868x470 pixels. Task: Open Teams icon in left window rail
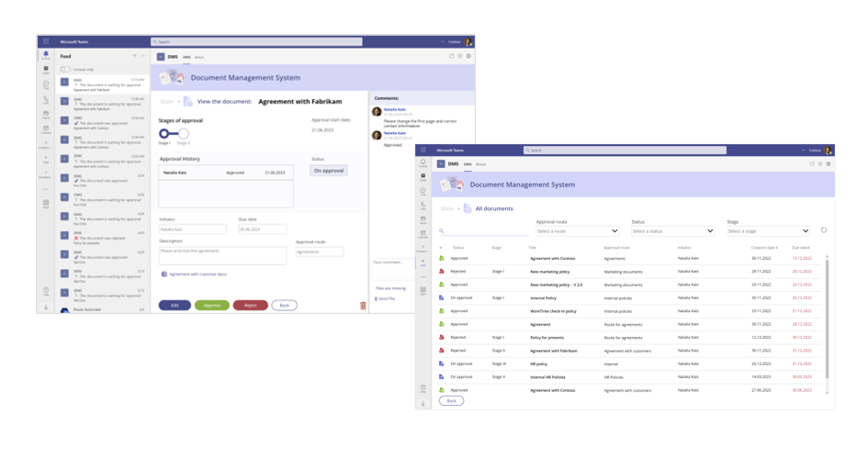45,114
